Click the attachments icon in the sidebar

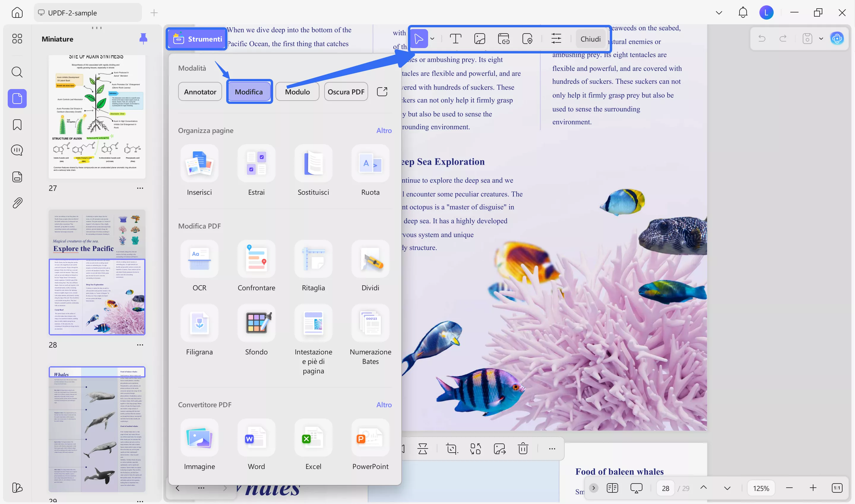point(17,203)
